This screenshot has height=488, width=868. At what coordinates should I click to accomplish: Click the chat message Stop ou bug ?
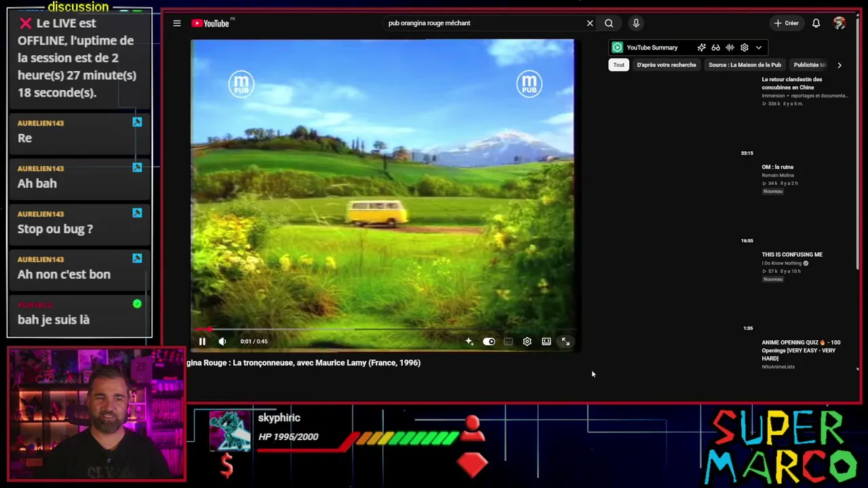click(x=55, y=229)
